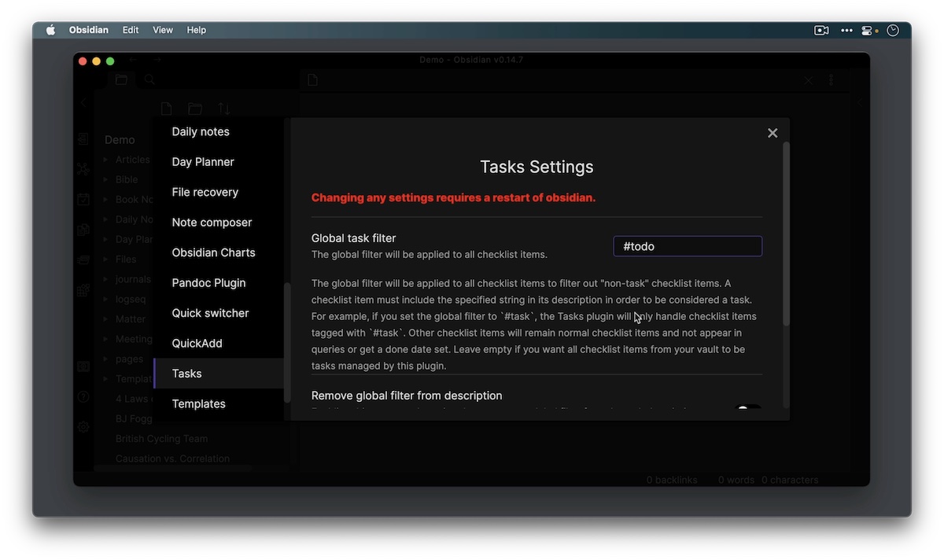Open the pane's more options dots
944x560 pixels.
(831, 80)
